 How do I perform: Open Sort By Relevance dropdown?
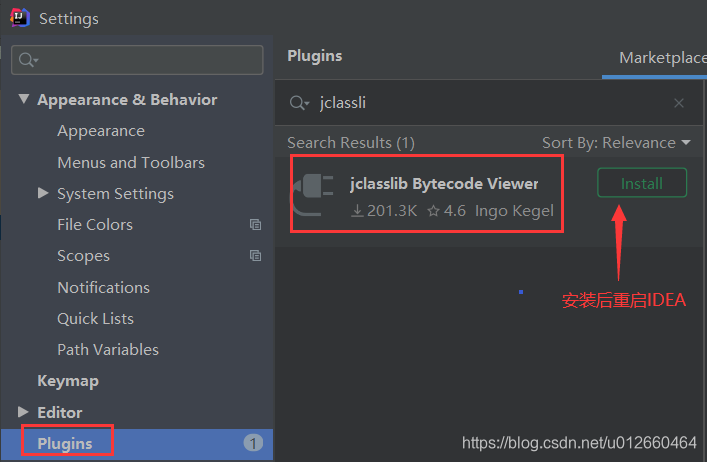tap(616, 142)
